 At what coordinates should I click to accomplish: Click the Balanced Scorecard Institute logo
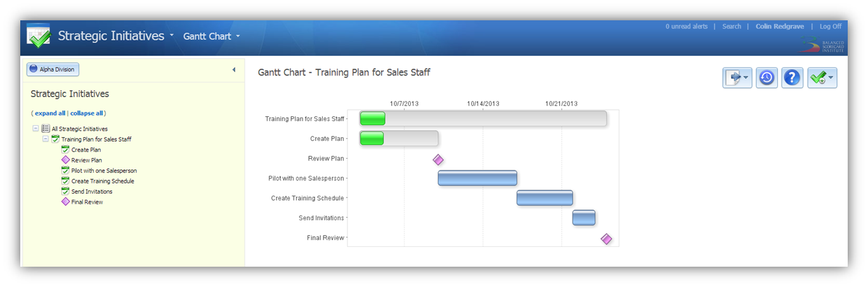point(821,43)
